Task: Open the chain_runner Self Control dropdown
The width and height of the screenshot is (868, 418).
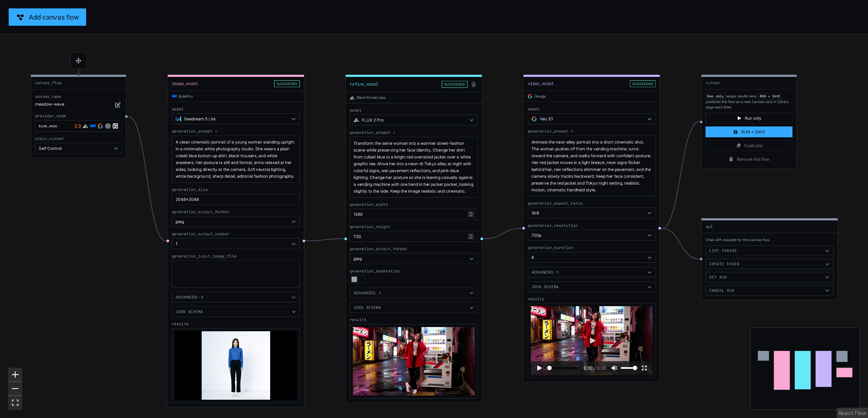Action: pos(79,149)
